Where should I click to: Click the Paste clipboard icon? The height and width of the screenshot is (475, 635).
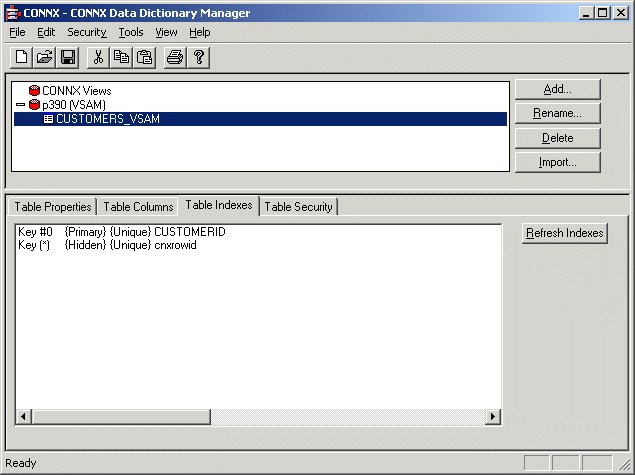(x=144, y=57)
